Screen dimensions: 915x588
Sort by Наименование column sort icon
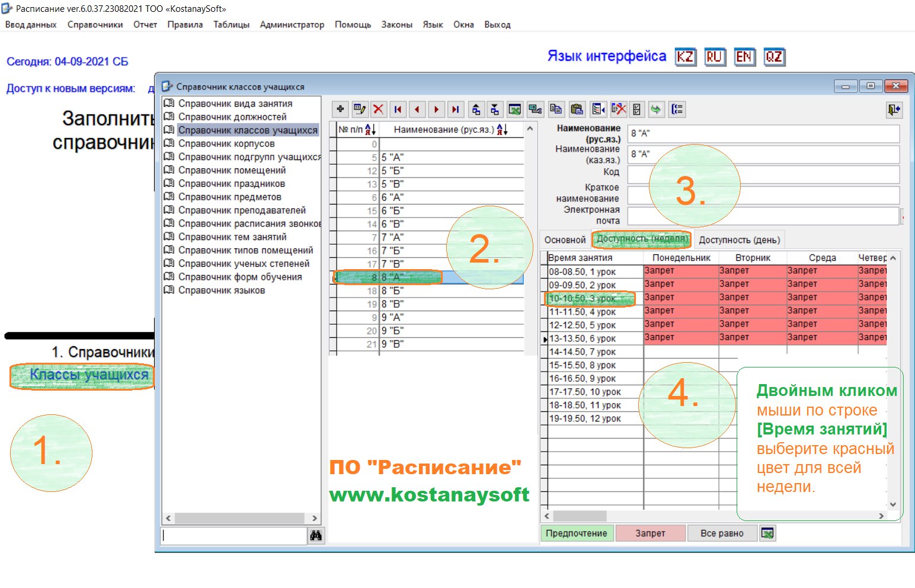[x=502, y=129]
